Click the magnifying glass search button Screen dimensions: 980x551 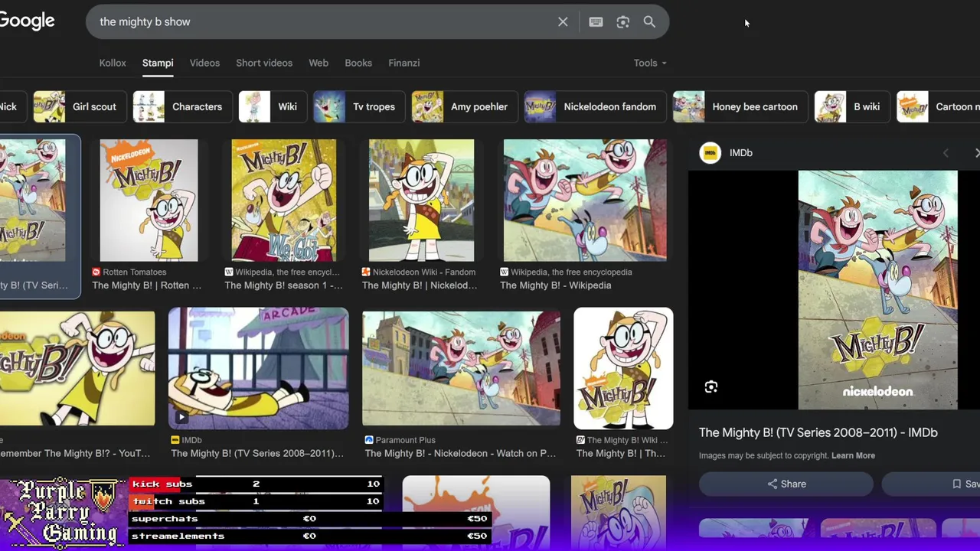(649, 22)
